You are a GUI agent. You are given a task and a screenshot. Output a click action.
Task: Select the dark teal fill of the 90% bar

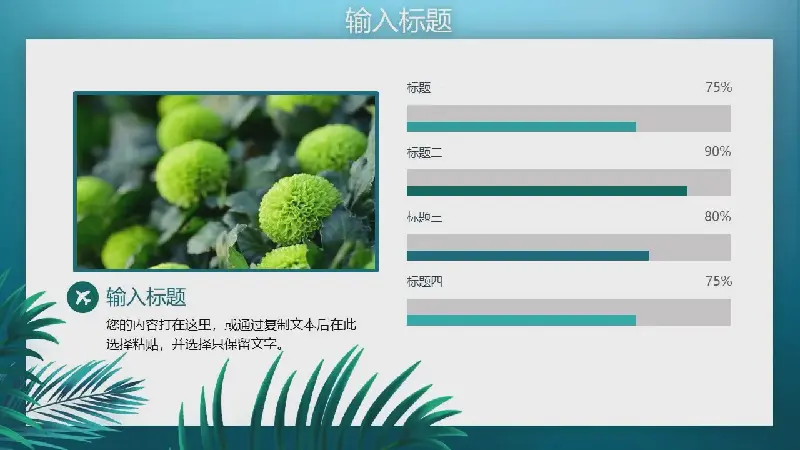point(546,191)
